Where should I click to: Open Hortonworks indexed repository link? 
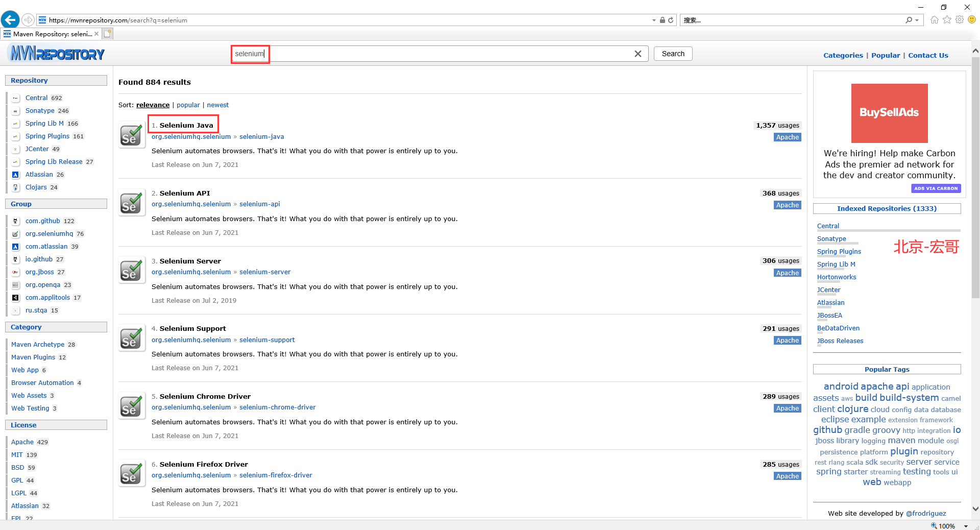(836, 277)
